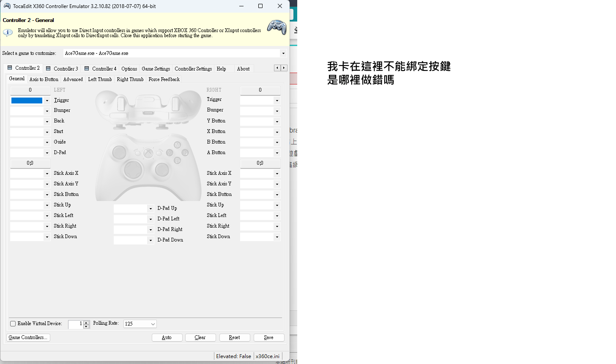The height and width of the screenshot is (364, 616).
Task: Open the A Button binding dropdown
Action: coord(278,153)
